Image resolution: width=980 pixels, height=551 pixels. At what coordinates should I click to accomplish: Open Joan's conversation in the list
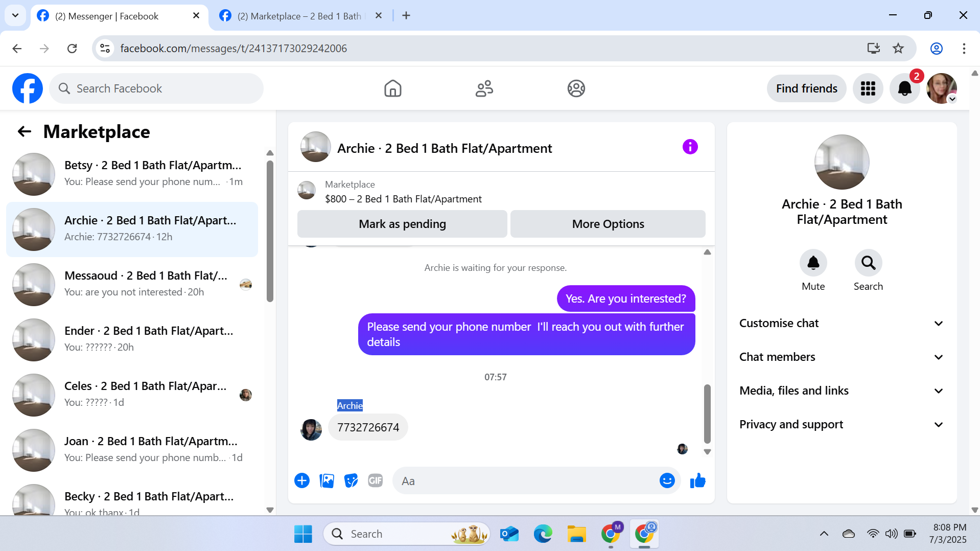[x=132, y=450]
